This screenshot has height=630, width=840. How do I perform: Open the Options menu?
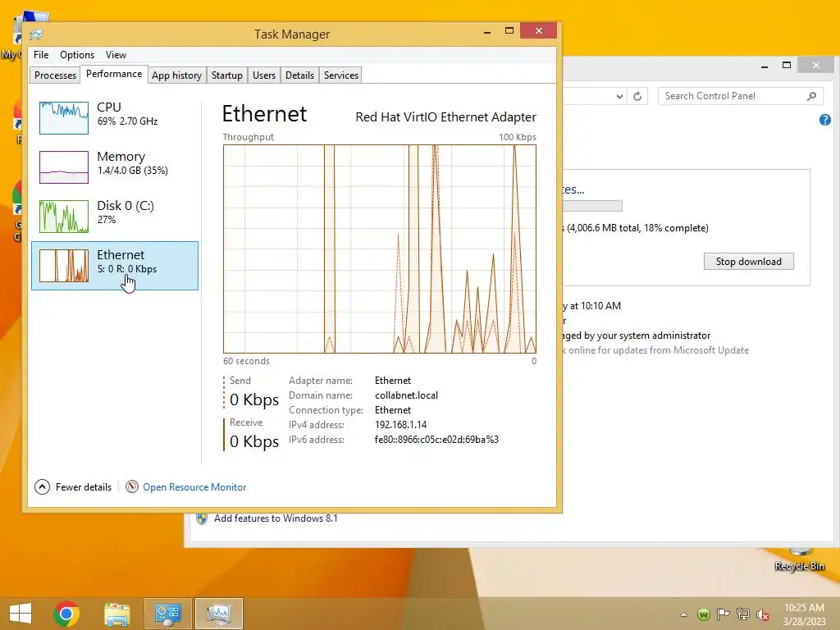77,55
